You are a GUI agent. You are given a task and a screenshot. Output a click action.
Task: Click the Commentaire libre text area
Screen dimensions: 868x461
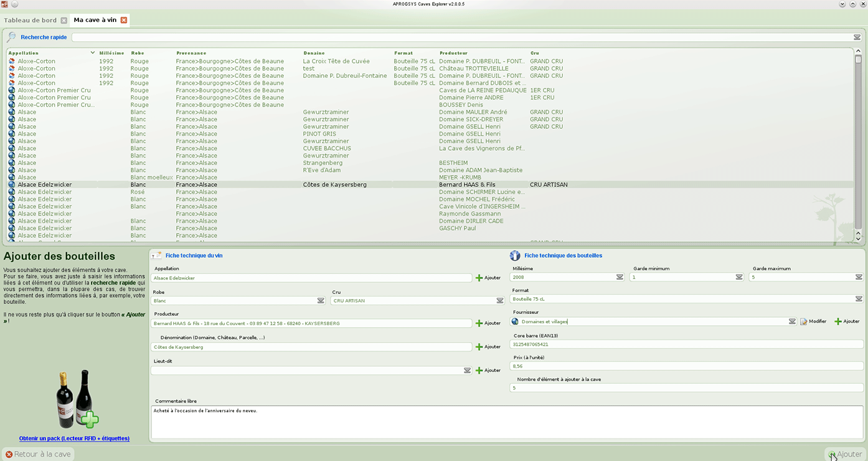(x=507, y=422)
